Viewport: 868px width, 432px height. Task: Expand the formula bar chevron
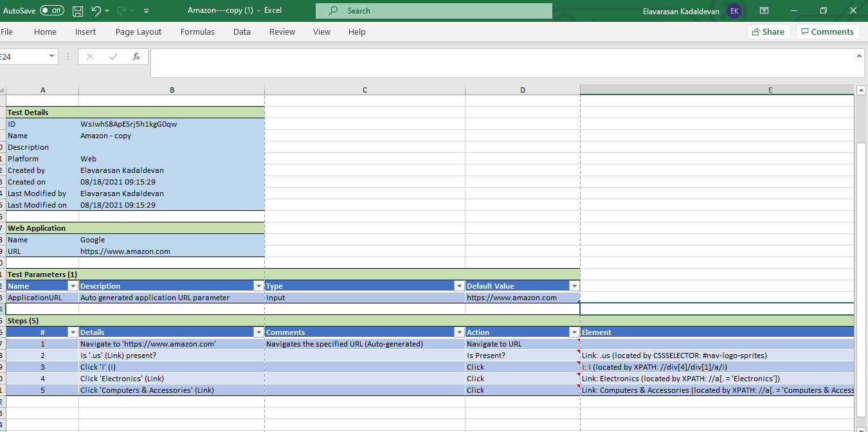point(860,57)
